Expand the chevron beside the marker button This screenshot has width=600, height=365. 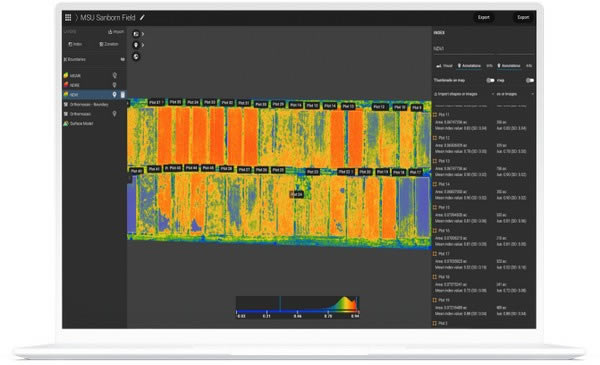click(x=143, y=45)
